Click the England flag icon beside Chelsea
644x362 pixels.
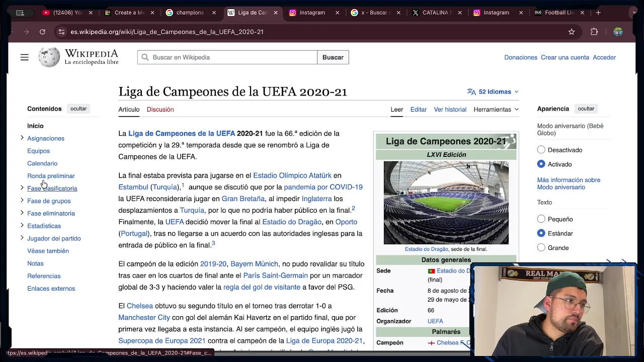431,343
